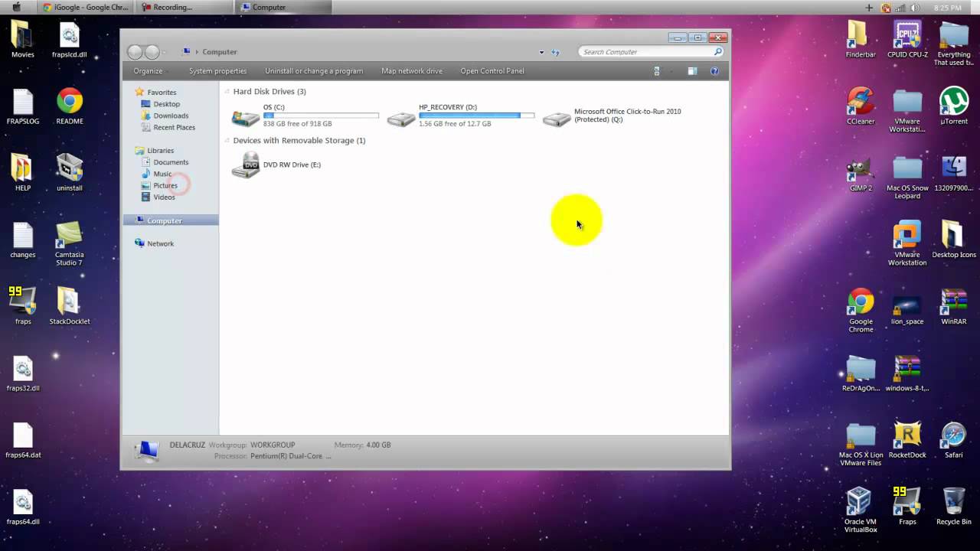Select the Camtasia Studio 7 shortcut
980x551 pixels.
pos(69,244)
